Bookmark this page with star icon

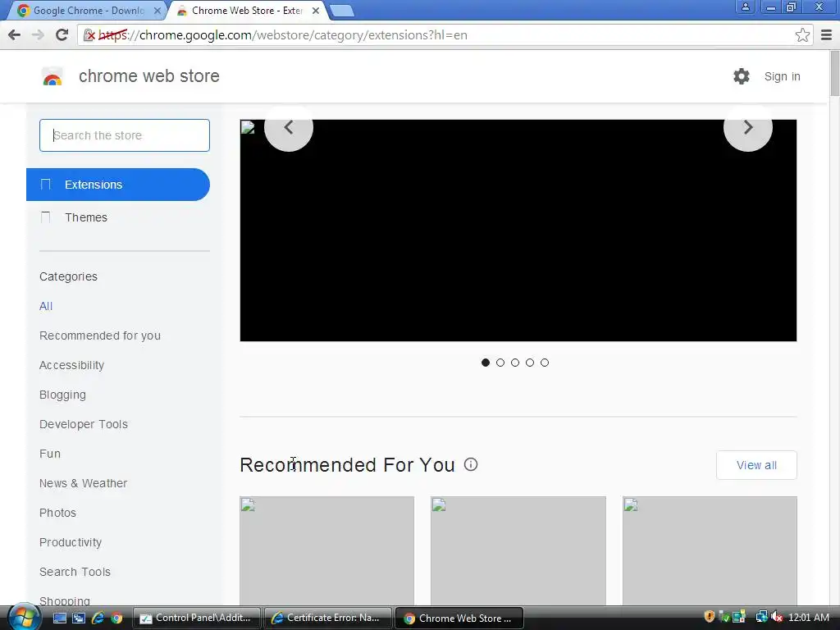click(x=802, y=35)
